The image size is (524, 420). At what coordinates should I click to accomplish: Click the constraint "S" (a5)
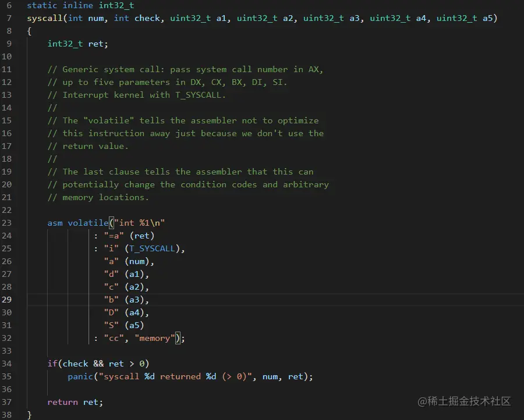[124, 325]
